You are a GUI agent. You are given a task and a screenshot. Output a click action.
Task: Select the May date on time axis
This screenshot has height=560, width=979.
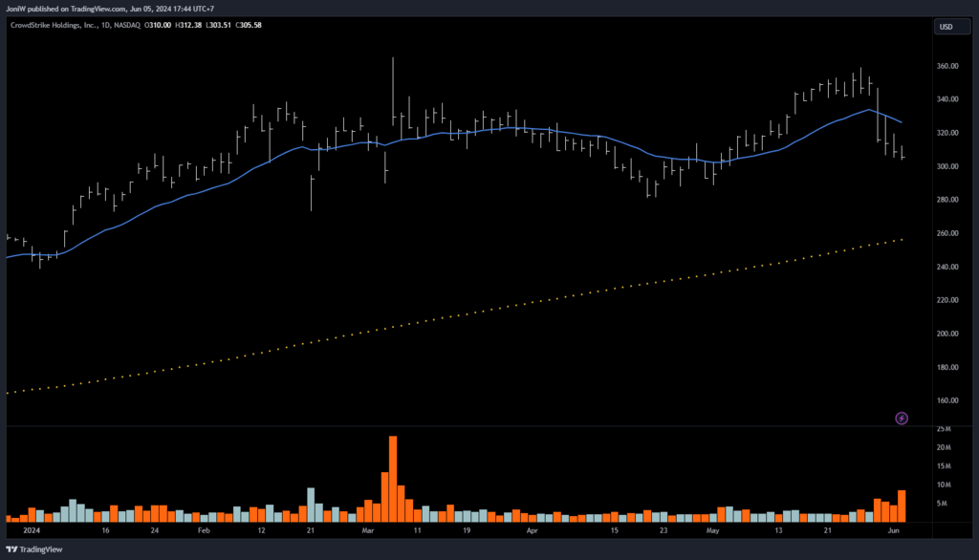[x=711, y=528]
